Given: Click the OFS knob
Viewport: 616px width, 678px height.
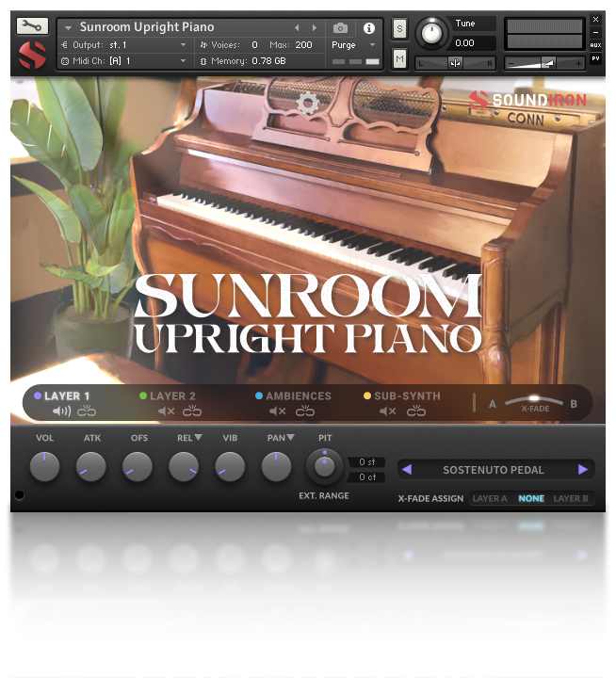Looking at the screenshot, I should pyautogui.click(x=138, y=466).
